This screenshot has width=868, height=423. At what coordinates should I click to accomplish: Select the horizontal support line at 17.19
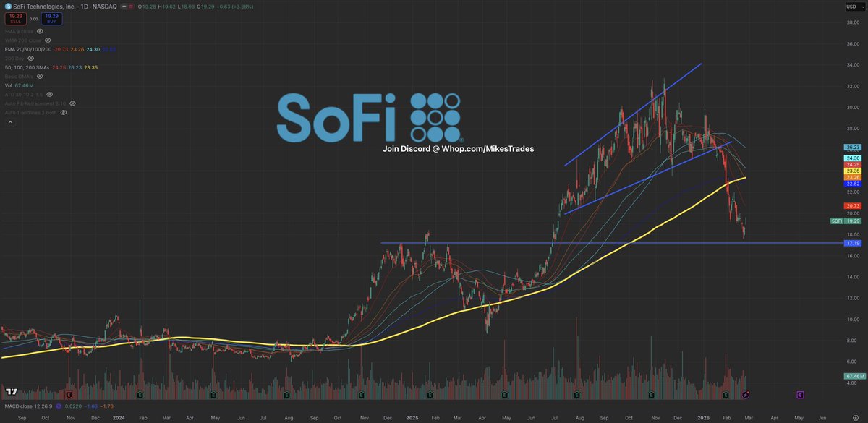click(x=611, y=243)
